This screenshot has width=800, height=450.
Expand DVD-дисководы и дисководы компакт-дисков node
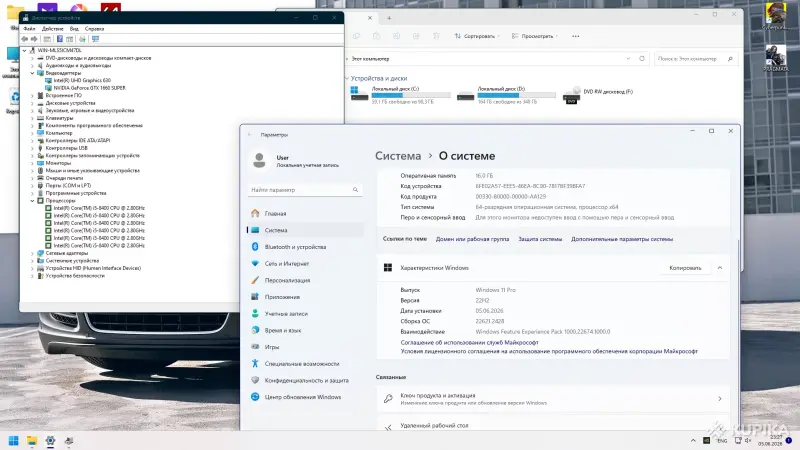[x=32, y=58]
